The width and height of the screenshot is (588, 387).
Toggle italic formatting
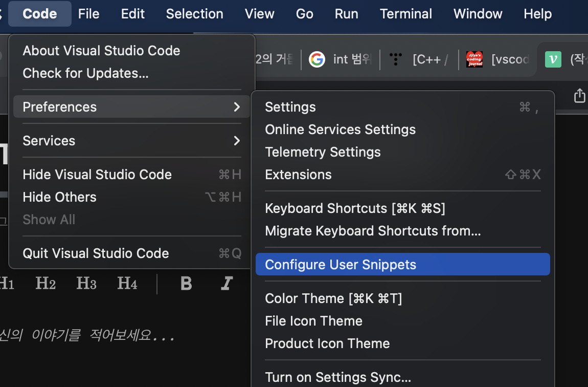(x=227, y=284)
